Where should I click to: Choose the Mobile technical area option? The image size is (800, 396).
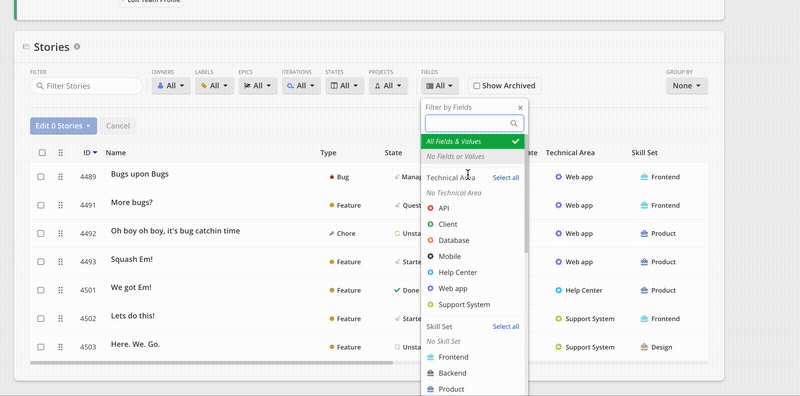(x=473, y=256)
